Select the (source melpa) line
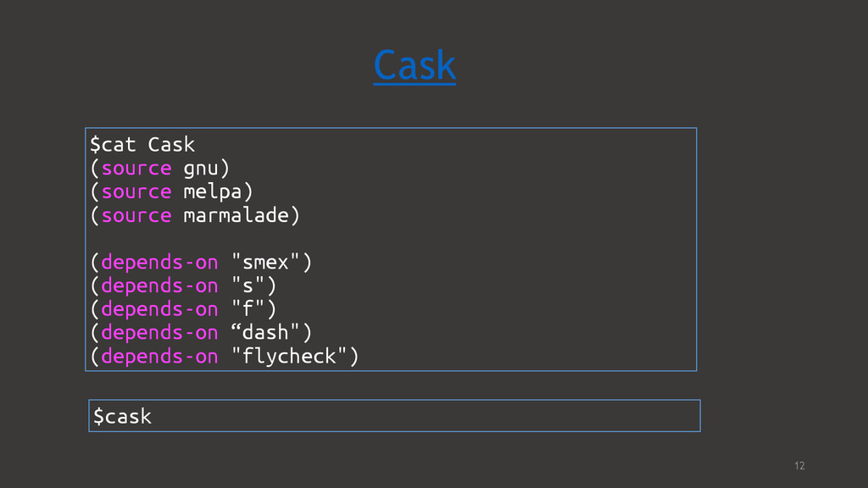Viewport: 868px width, 488px height. pos(171,192)
